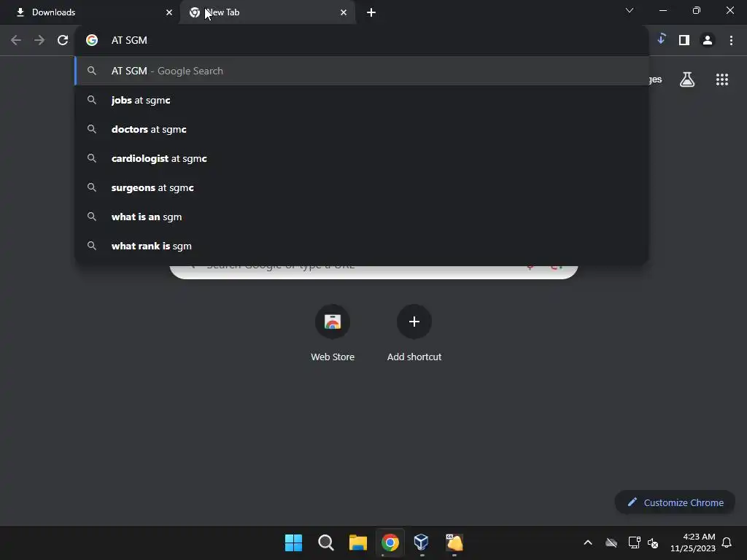Switch to the Downloads tab

click(90, 12)
